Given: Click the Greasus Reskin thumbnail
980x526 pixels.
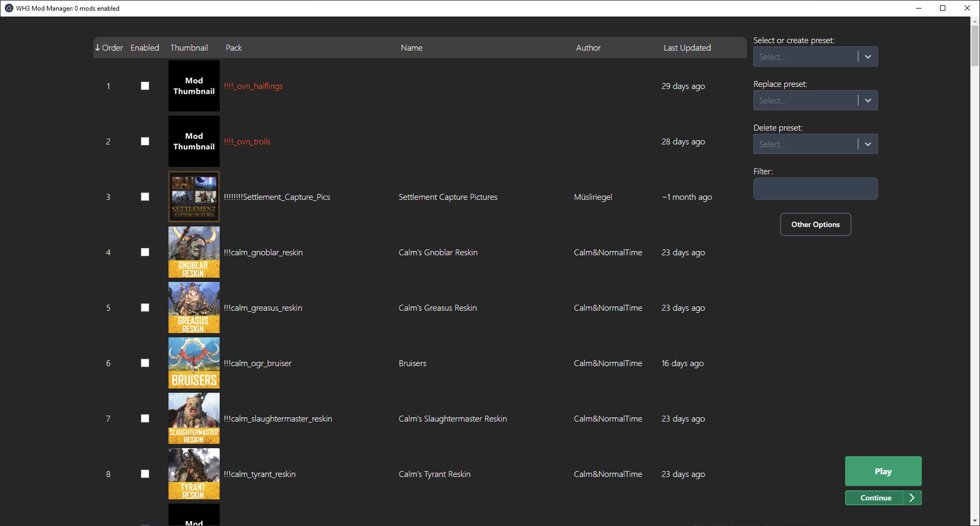Looking at the screenshot, I should click(194, 307).
